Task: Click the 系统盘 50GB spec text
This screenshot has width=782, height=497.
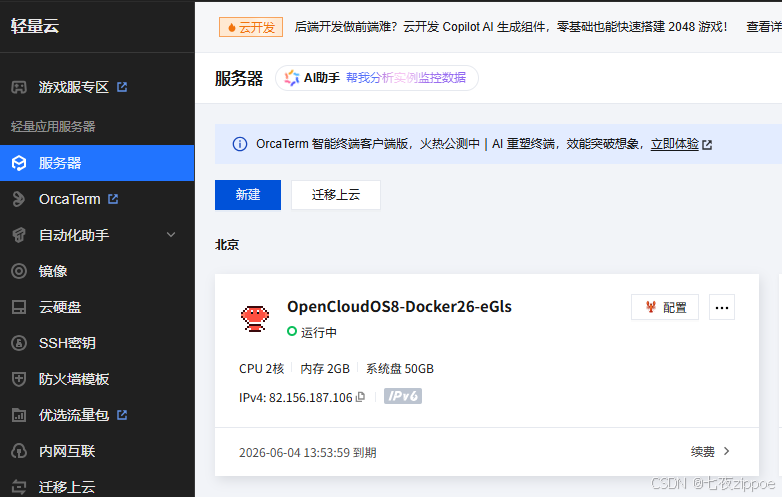Action: (400, 368)
